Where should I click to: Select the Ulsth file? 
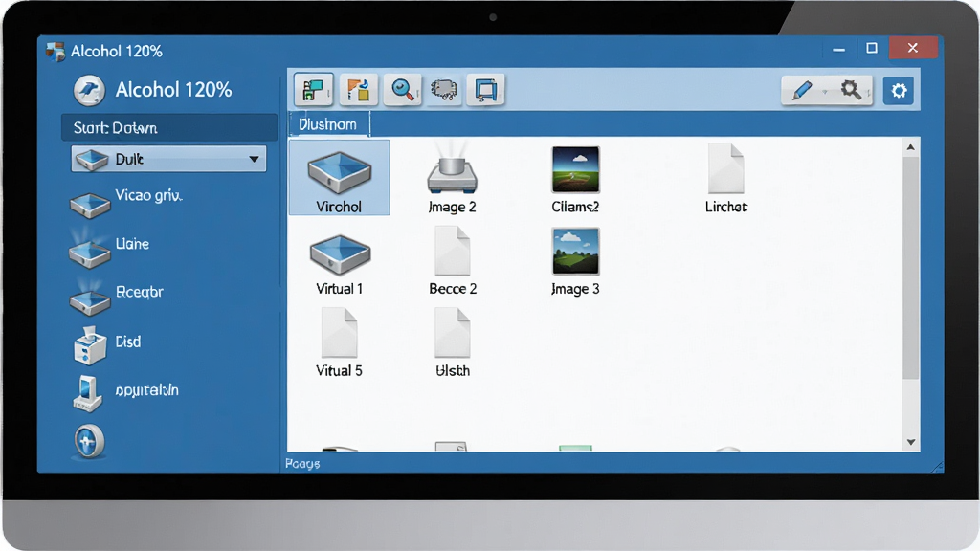coord(453,342)
